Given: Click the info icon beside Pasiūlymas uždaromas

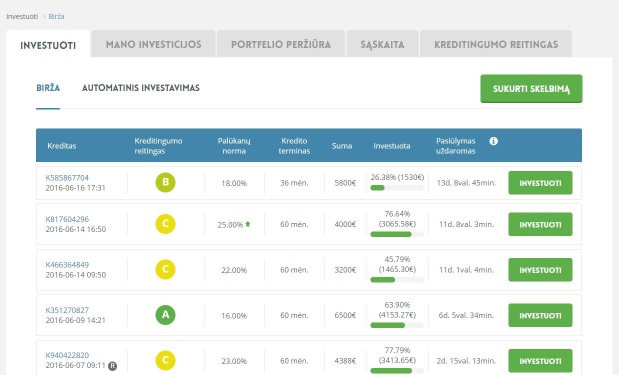Looking at the screenshot, I should pyautogui.click(x=493, y=141).
